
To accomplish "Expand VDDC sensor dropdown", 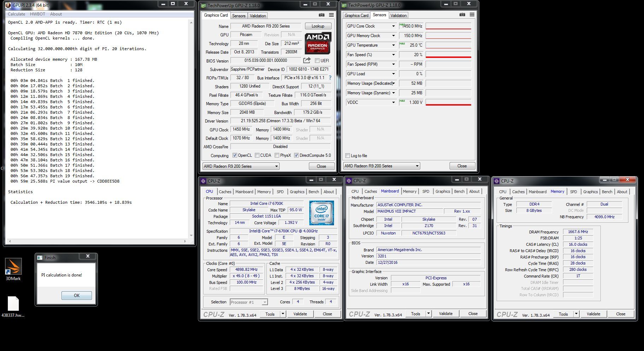I will (x=393, y=102).
